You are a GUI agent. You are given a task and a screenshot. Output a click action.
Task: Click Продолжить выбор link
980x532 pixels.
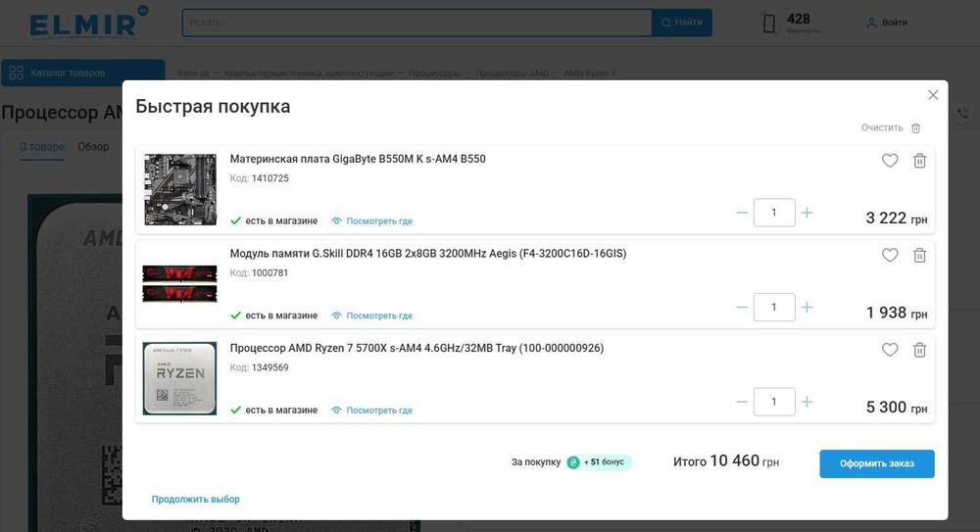point(196,499)
